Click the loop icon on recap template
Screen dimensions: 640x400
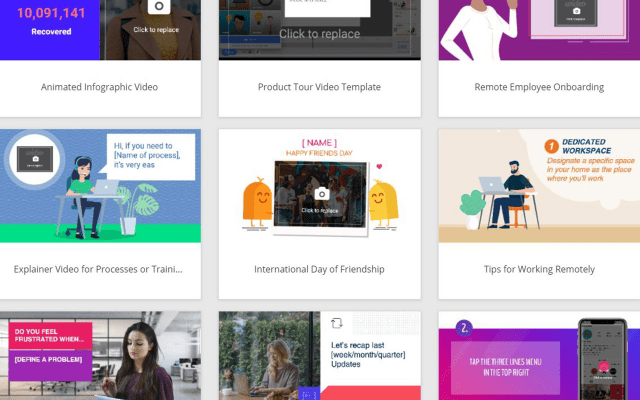tap(337, 323)
